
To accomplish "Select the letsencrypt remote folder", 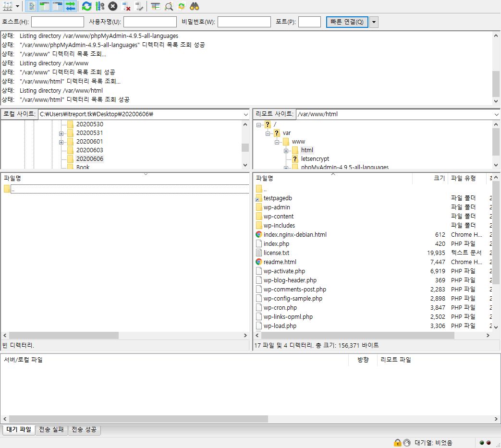I will 315,159.
